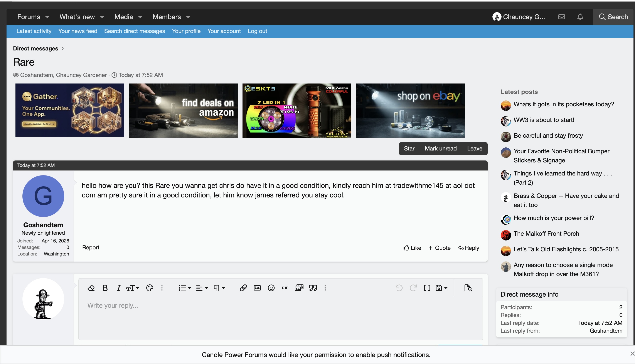Click the insert image icon
635x364 pixels.
[x=257, y=288]
